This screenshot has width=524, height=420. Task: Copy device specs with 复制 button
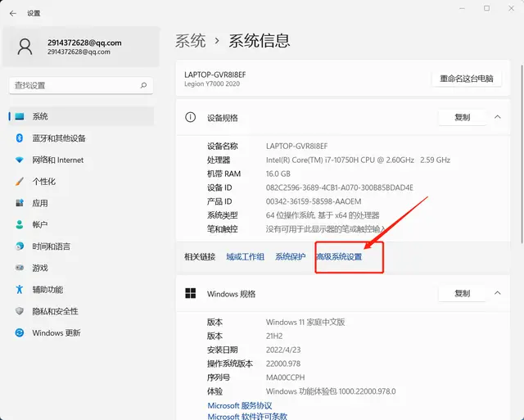[463, 117]
